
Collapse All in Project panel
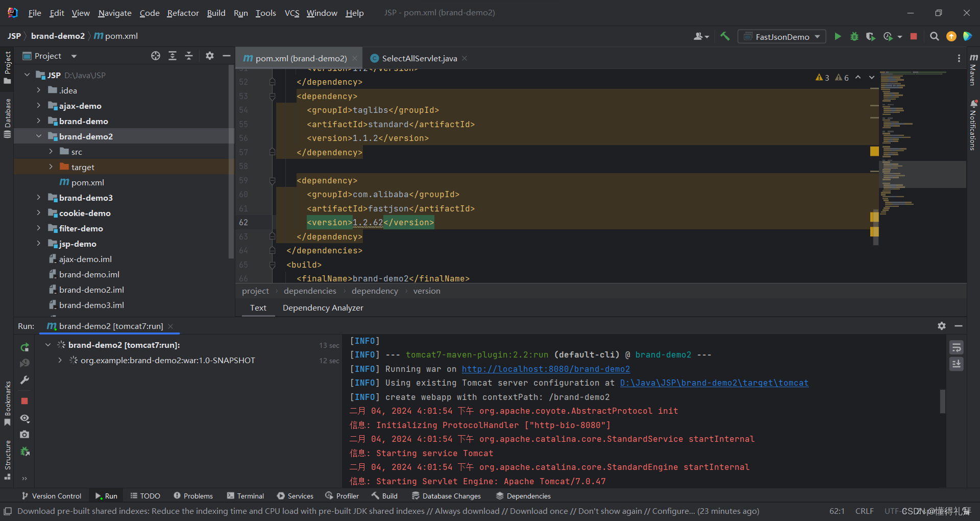189,56
